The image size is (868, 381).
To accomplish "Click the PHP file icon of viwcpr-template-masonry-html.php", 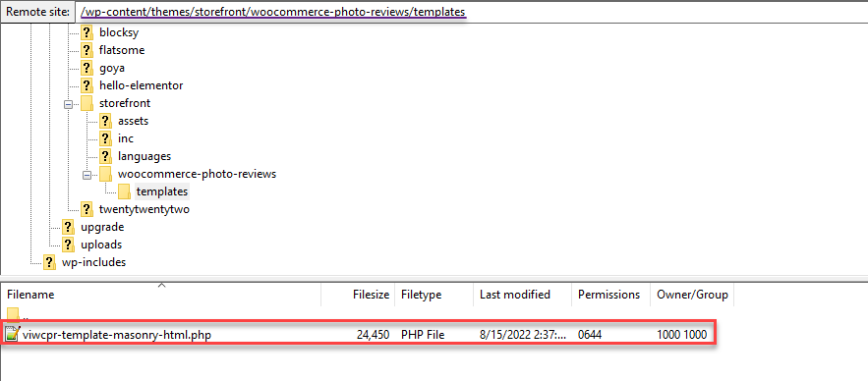I will click(x=12, y=334).
